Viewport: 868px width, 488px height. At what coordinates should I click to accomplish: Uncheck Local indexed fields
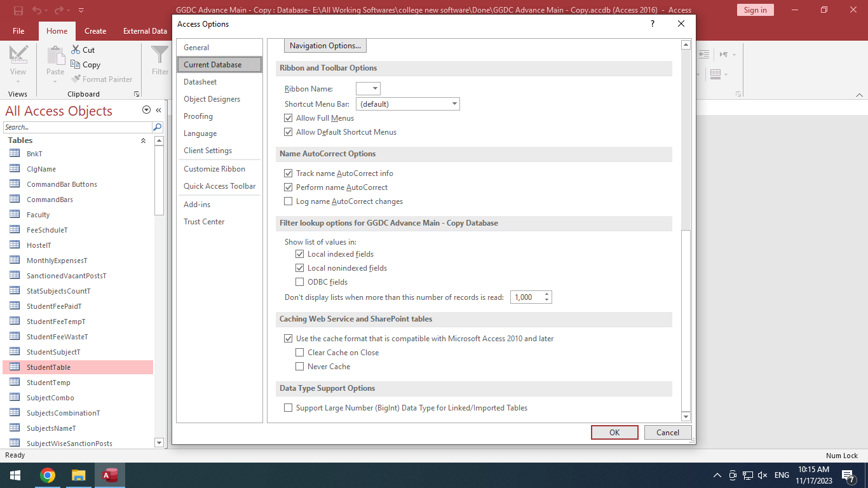click(x=300, y=254)
